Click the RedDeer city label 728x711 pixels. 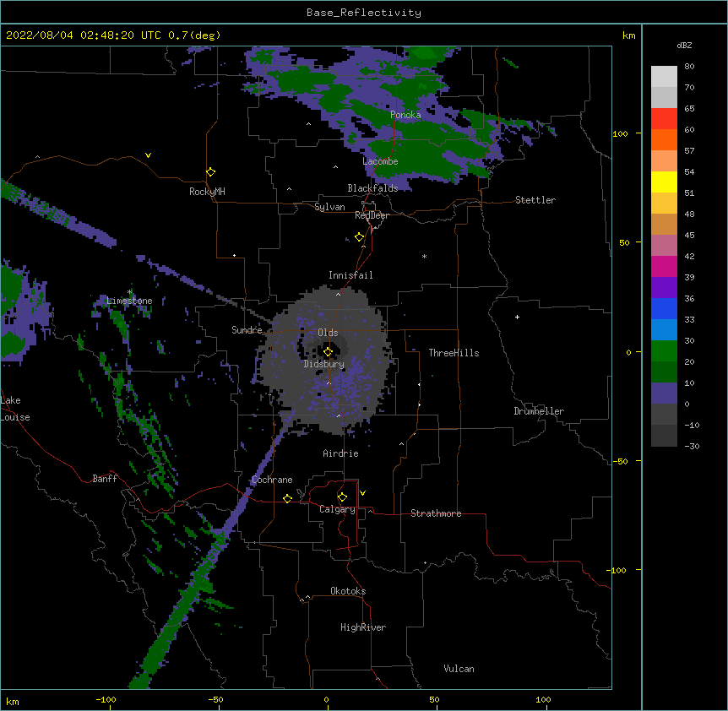point(372,215)
